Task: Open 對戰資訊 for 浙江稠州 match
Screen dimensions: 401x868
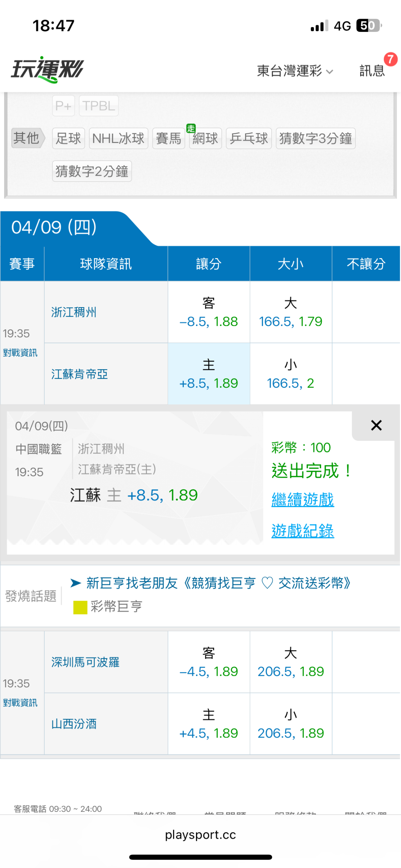Action: pos(20,352)
